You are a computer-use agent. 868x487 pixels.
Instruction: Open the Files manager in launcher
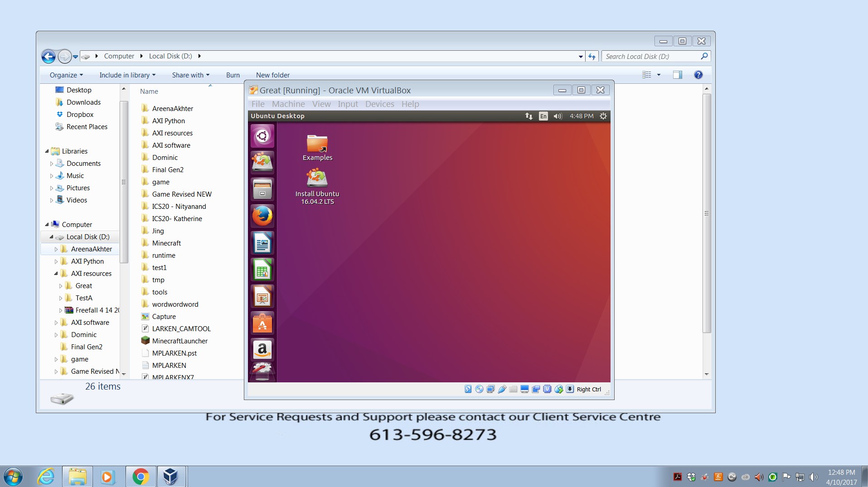point(262,189)
